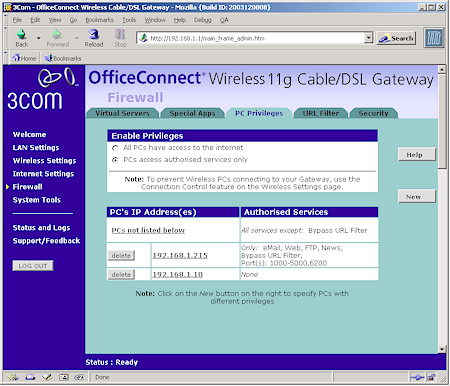Image resolution: width=450 pixels, height=386 pixels.
Task: Open the Forward history dropdown arrow
Action: click(x=77, y=38)
